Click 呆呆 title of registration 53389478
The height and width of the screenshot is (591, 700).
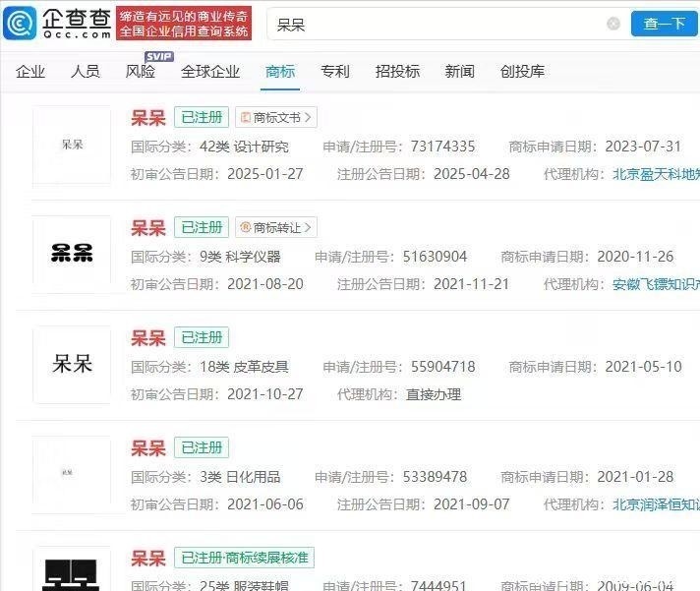pyautogui.click(x=148, y=448)
